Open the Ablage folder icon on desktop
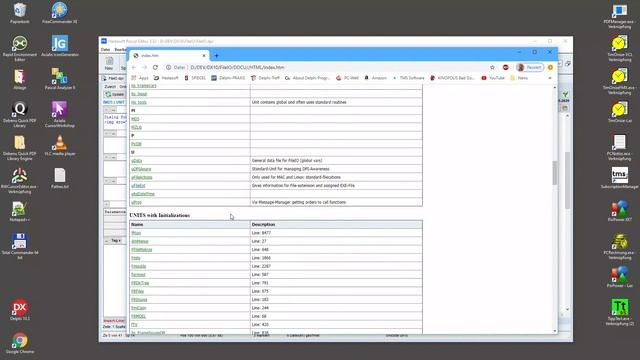Screen dimensions: 640x360 pyautogui.click(x=20, y=79)
